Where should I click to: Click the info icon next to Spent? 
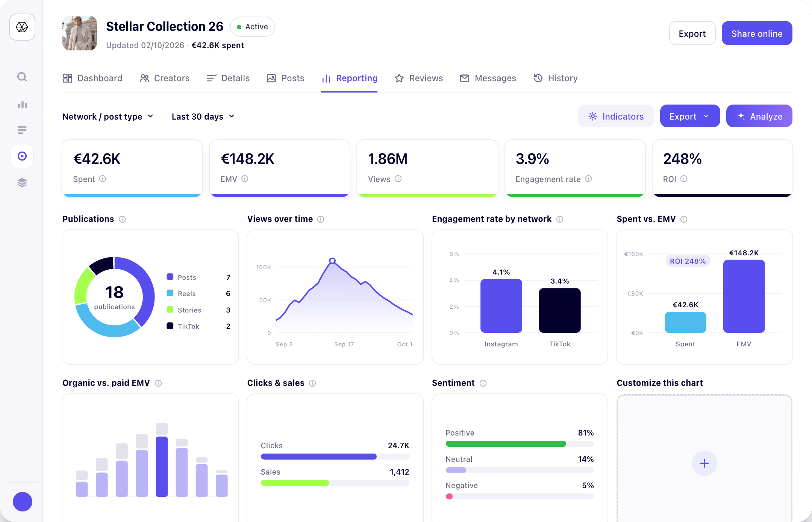pos(103,179)
